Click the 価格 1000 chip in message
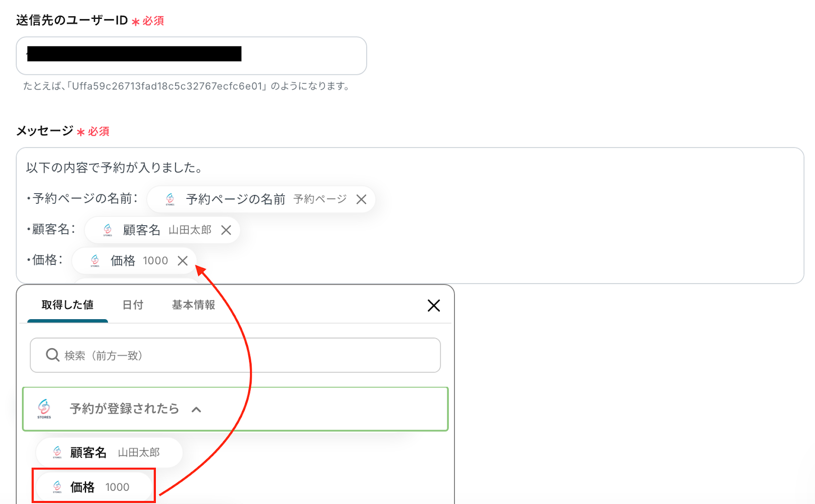Image resolution: width=815 pixels, height=504 pixels. (x=134, y=261)
